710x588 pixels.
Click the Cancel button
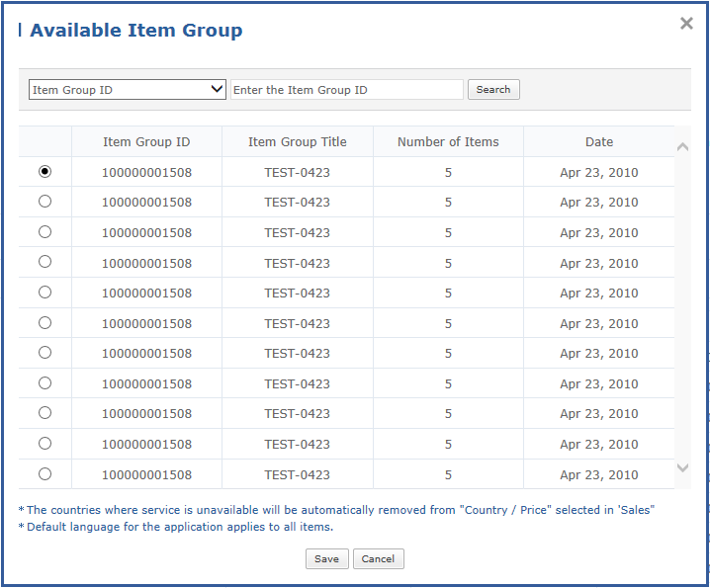378,559
